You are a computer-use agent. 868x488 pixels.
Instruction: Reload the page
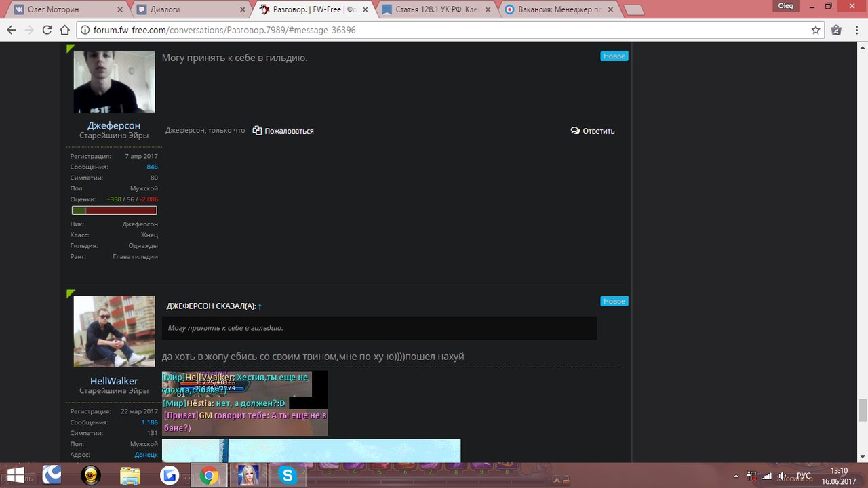point(47,30)
